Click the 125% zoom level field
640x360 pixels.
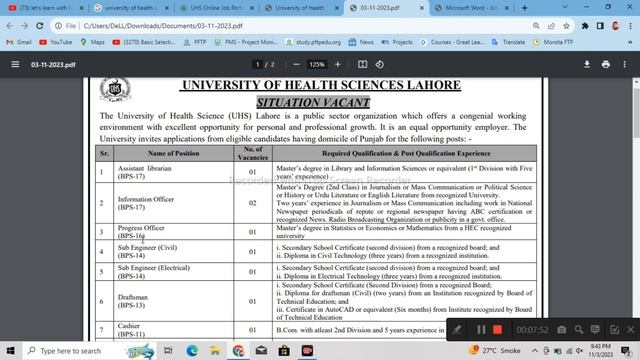(317, 64)
